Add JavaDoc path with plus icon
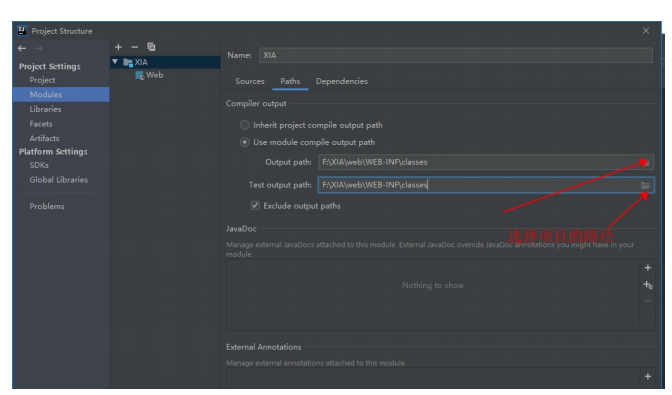This screenshot has height=395, width=672. [648, 268]
